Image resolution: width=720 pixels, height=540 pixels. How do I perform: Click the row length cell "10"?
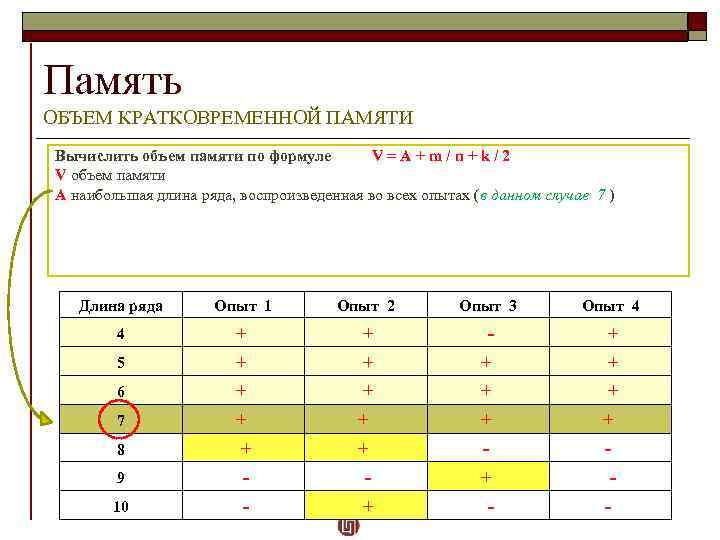121,506
